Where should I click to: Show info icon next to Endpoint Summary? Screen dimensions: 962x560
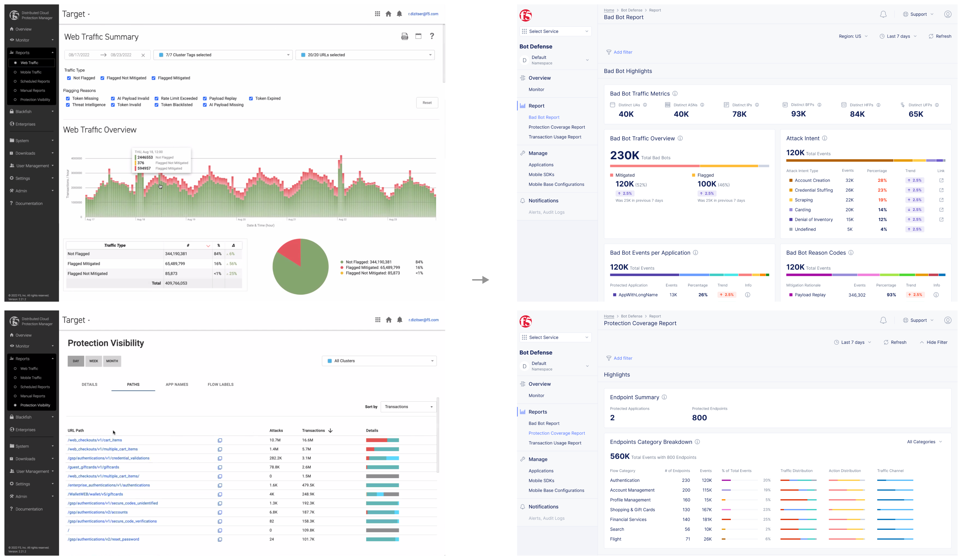664,397
